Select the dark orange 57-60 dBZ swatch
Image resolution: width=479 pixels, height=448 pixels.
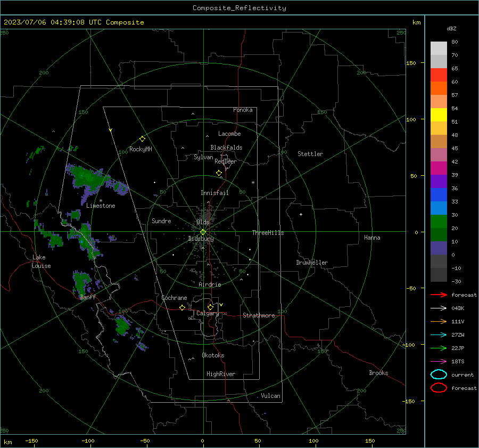tap(439, 88)
